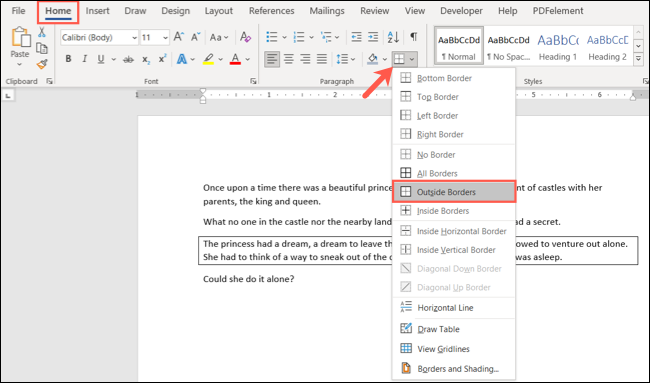
Task: Select the Center alignment icon
Action: click(x=289, y=59)
